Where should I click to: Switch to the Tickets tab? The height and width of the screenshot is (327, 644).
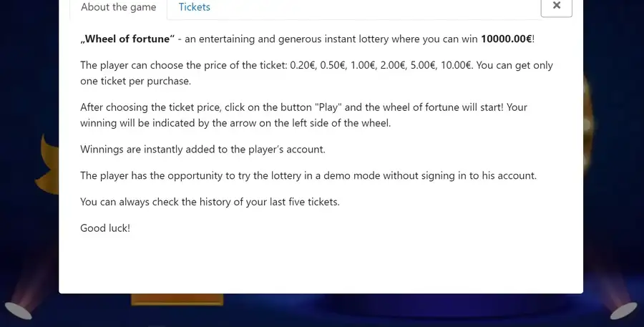tap(194, 7)
